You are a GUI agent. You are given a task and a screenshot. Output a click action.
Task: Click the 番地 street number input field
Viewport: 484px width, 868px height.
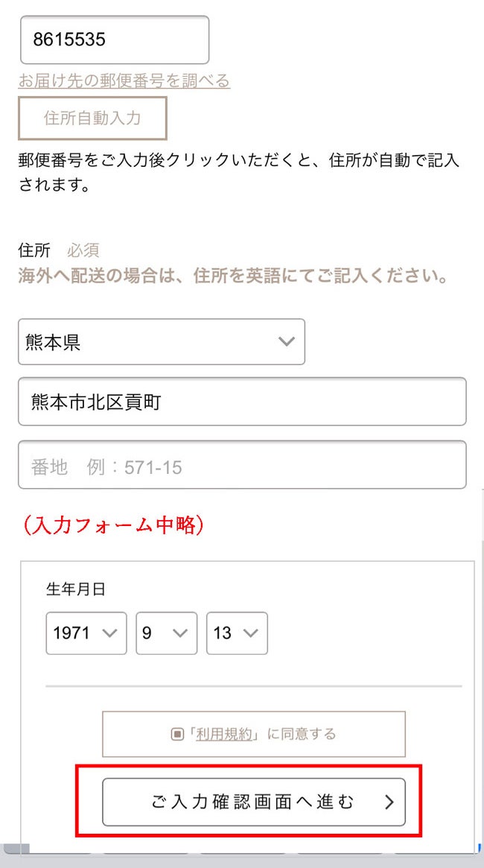click(242, 467)
